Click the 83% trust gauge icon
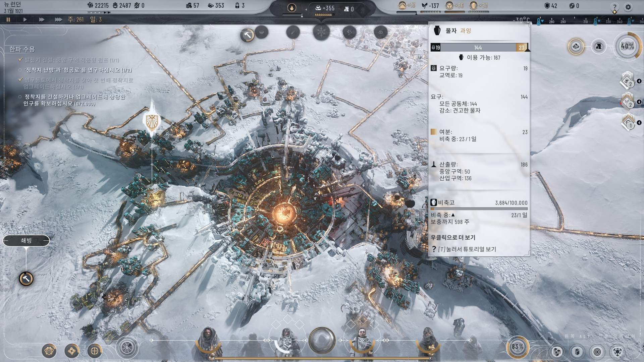This screenshot has height=362, width=644. (517, 347)
